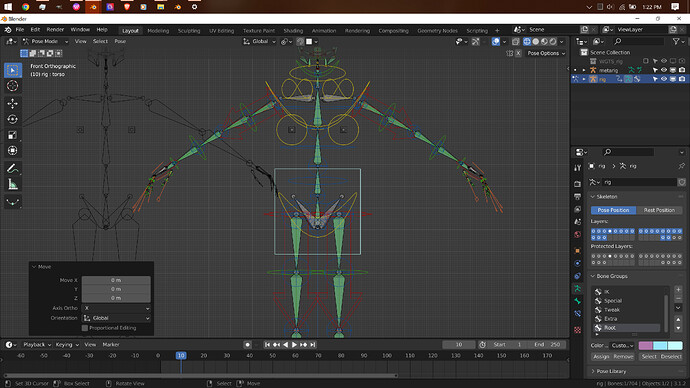The image size is (690, 388).
Task: Toggle pin in properties editor header
Action: pos(682,166)
